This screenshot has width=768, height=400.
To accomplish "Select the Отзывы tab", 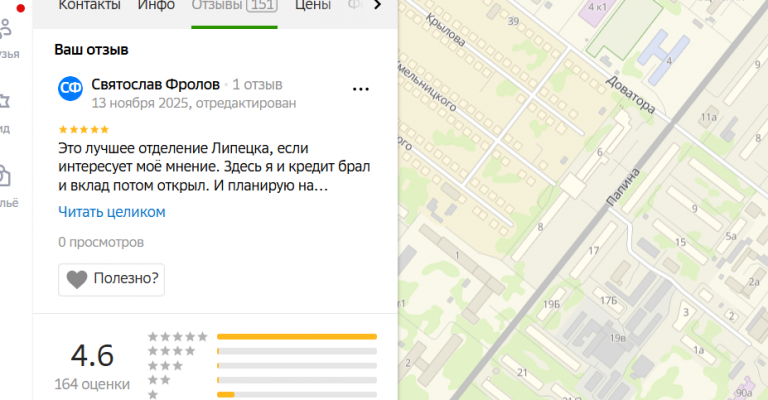I will [x=234, y=5].
